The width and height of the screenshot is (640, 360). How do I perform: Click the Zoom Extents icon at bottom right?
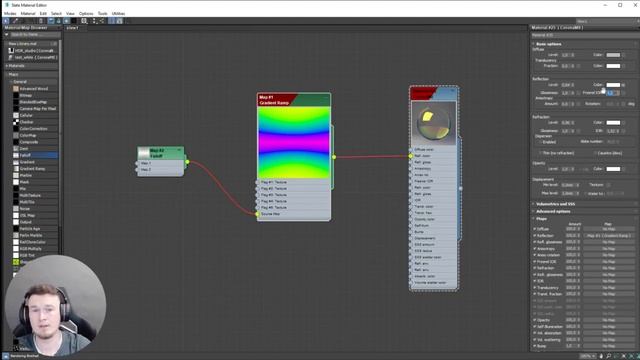click(624, 356)
